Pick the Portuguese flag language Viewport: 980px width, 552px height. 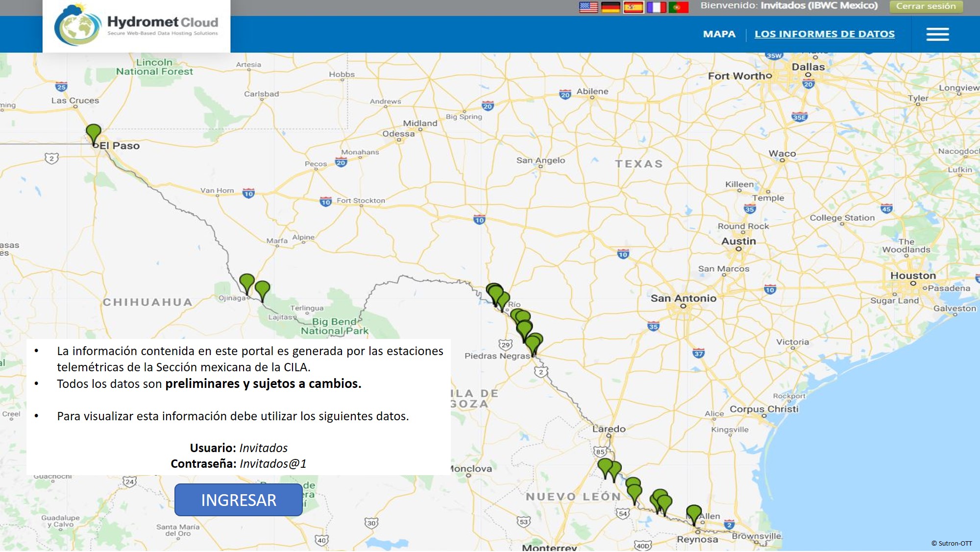[x=679, y=7]
